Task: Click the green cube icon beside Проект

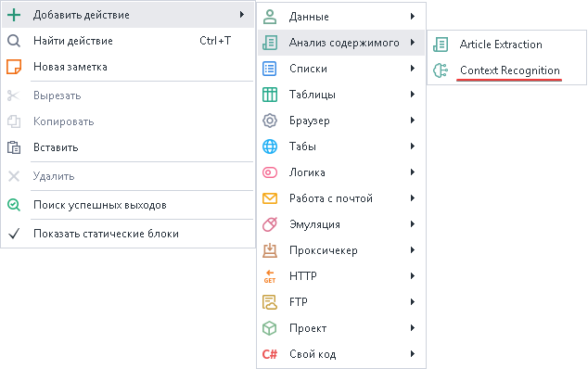Action: (270, 328)
